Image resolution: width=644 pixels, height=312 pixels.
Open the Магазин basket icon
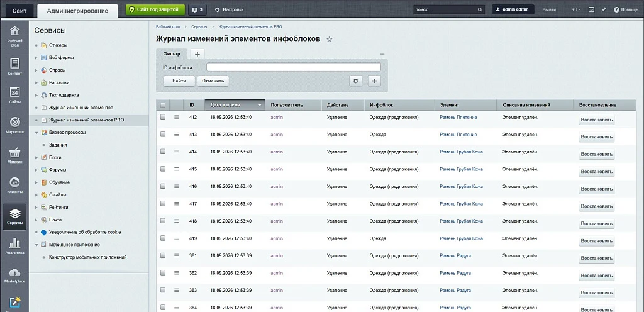pos(14,155)
